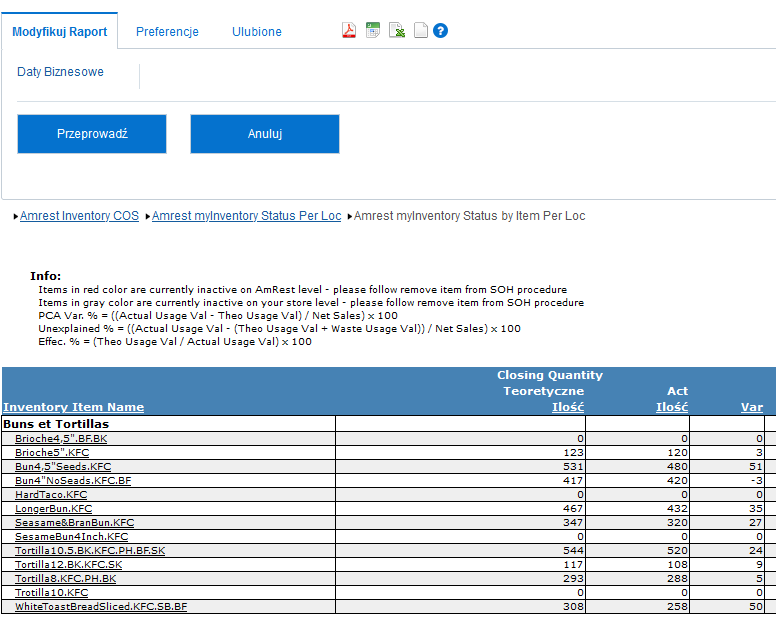Open the Bun4,5"Seeds.KFC item
The height and width of the screenshot is (635, 776).
(63, 467)
